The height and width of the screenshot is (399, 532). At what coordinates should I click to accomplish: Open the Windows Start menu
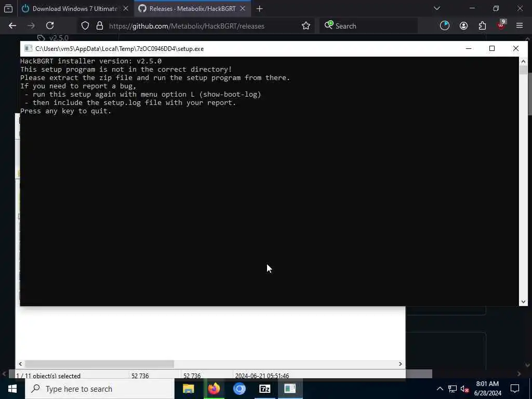[12, 389]
